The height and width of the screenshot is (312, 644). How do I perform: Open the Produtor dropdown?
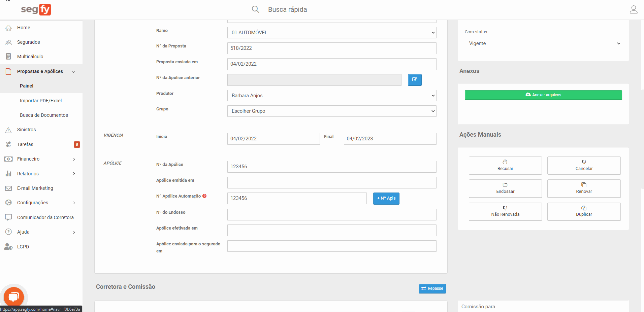331,96
